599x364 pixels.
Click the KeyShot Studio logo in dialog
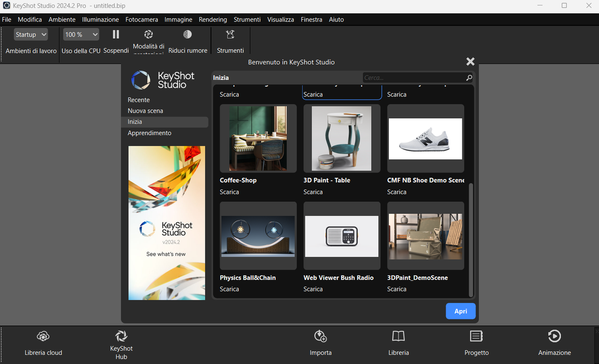pyautogui.click(x=163, y=80)
